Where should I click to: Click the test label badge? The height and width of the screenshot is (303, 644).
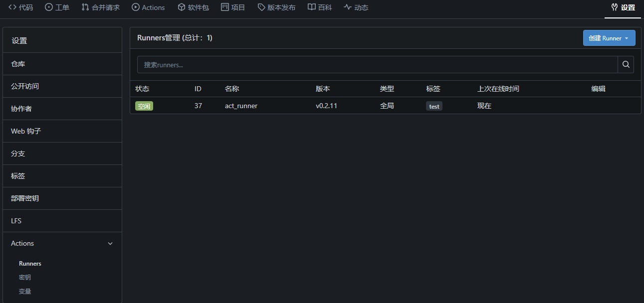coord(434,106)
